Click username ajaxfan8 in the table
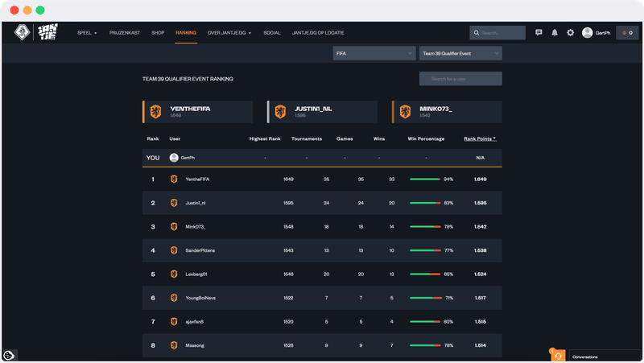Viewport: 644px width, 363px height. coord(194,322)
